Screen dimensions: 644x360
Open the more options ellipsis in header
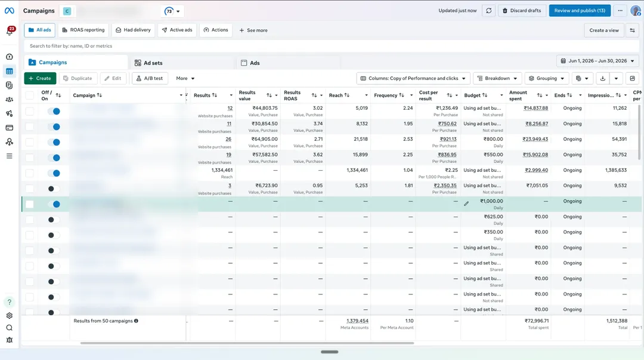click(620, 11)
